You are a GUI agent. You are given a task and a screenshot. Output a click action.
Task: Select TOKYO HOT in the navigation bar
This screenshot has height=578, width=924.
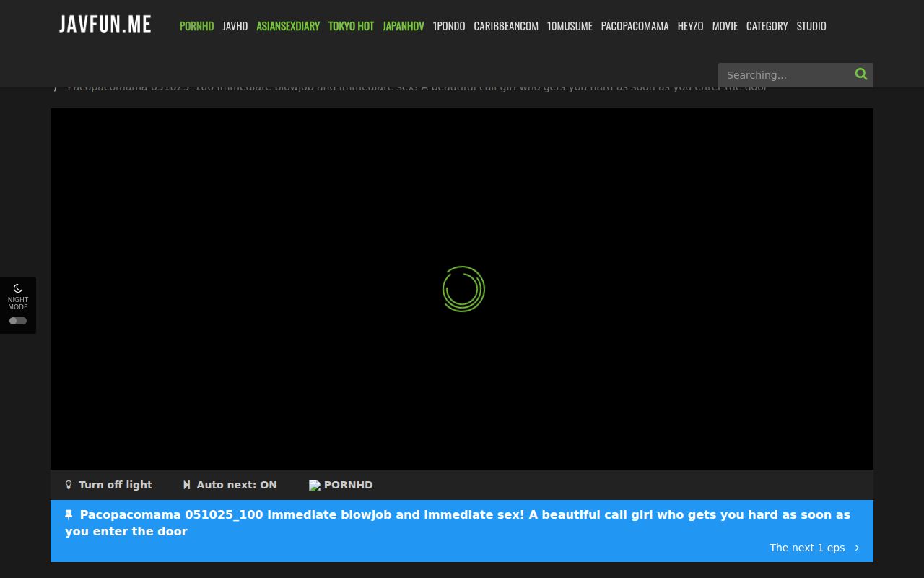point(351,25)
